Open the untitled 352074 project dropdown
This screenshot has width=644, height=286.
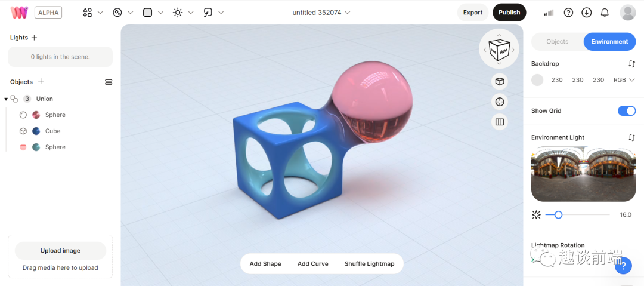[321, 13]
